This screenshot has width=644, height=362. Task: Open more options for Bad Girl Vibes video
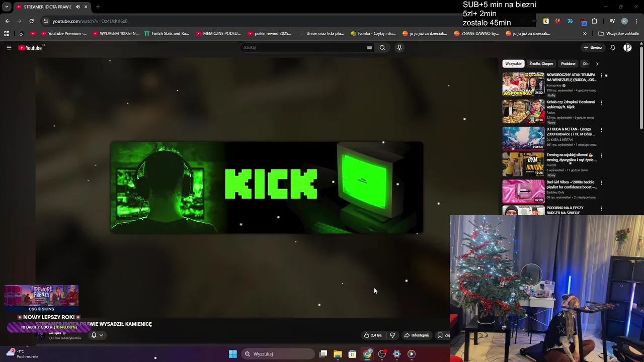(601, 183)
